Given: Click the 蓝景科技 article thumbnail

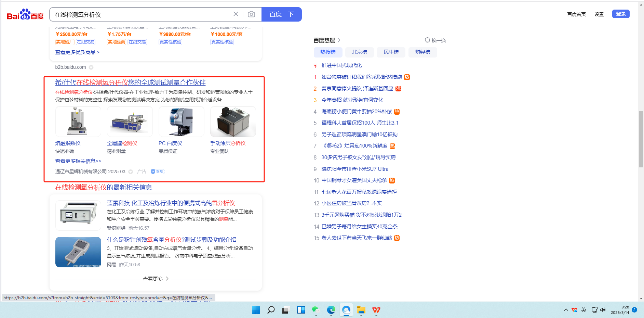Looking at the screenshot, I should [78, 215].
